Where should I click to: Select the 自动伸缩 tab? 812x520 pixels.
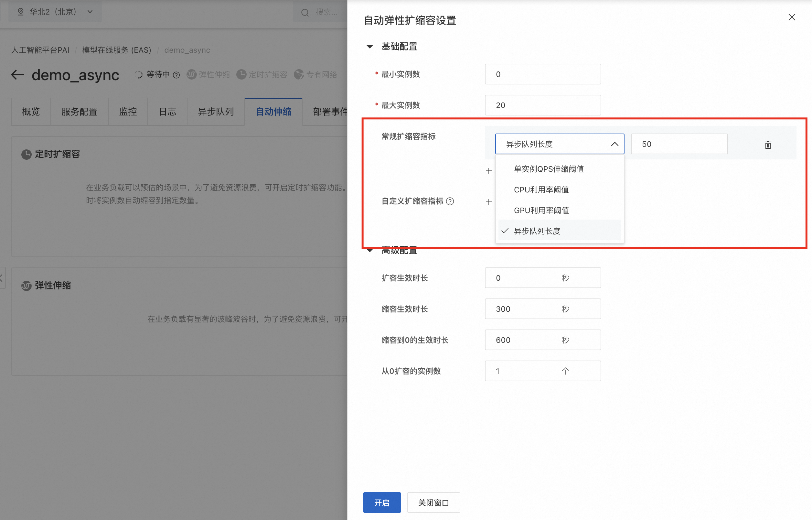pos(273,112)
